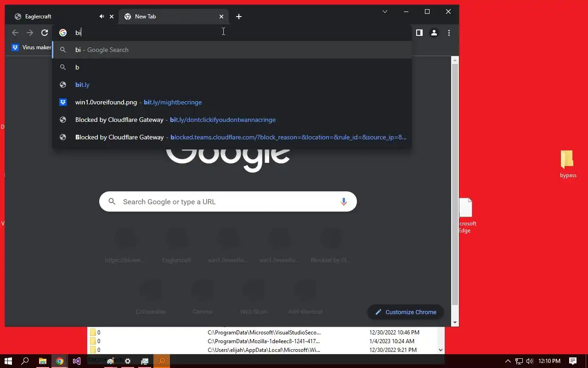The height and width of the screenshot is (368, 588).
Task: Click the Google search box
Action: 228,201
